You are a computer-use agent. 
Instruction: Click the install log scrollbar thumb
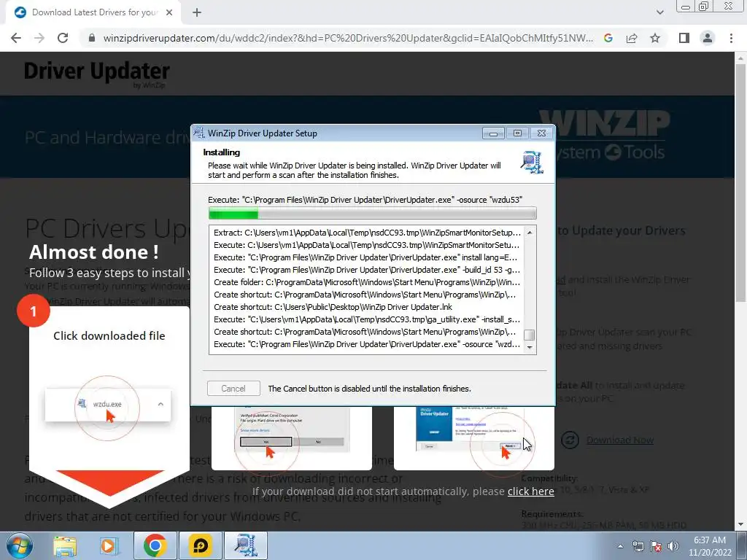(530, 335)
